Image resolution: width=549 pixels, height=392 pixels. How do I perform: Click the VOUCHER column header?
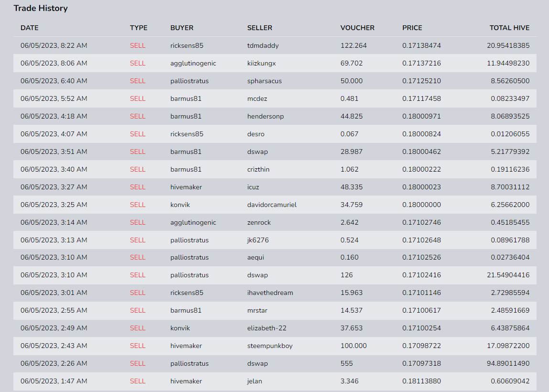[x=357, y=28]
